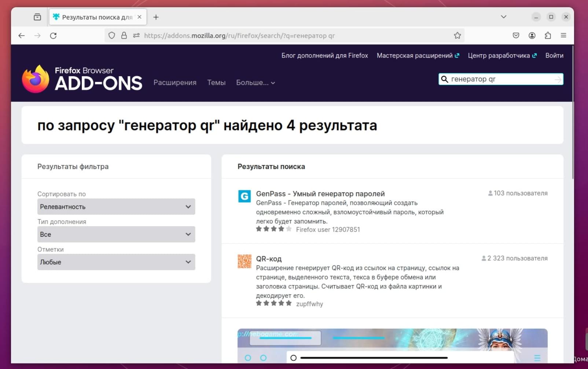Bookmark this page with the star icon
The image size is (588, 369).
pyautogui.click(x=457, y=36)
